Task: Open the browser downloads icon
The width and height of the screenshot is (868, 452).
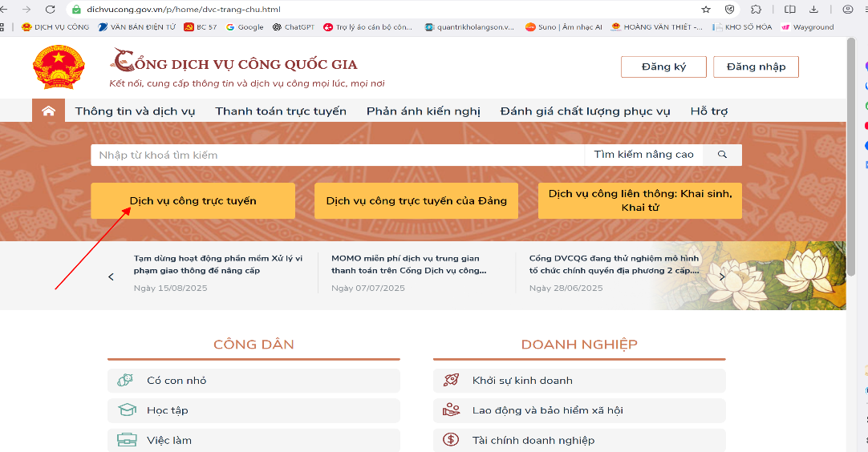Action: [x=813, y=10]
